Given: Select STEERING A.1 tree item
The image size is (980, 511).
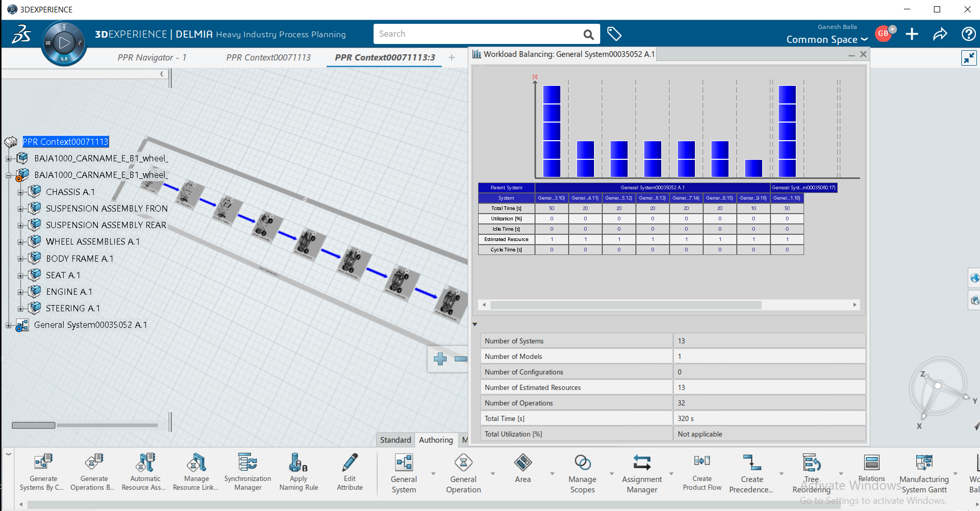Looking at the screenshot, I should [72, 308].
